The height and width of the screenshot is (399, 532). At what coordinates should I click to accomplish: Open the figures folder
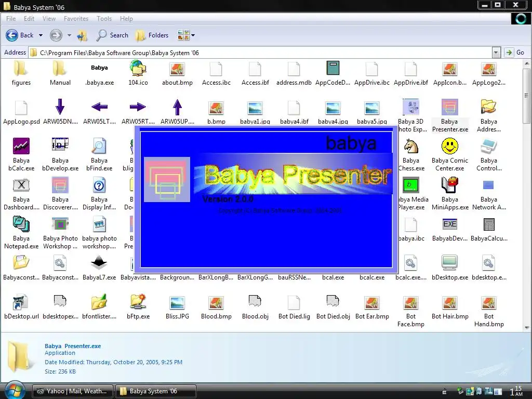pos(21,69)
